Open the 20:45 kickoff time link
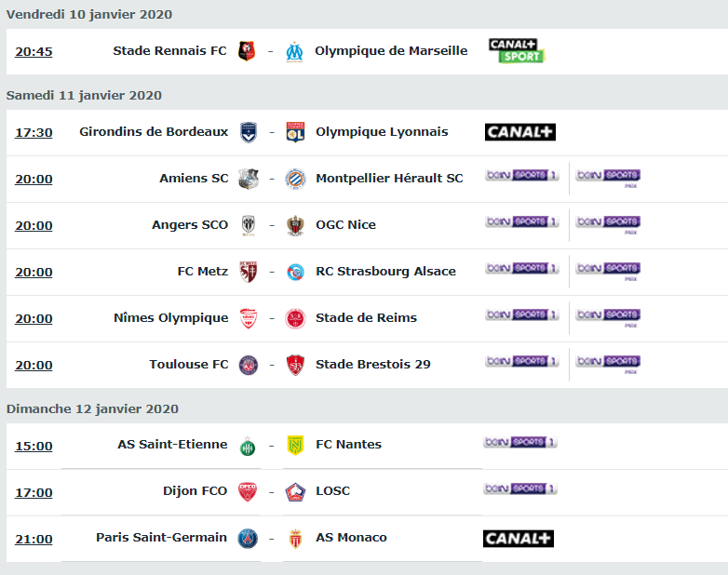The image size is (728, 575). click(x=34, y=51)
